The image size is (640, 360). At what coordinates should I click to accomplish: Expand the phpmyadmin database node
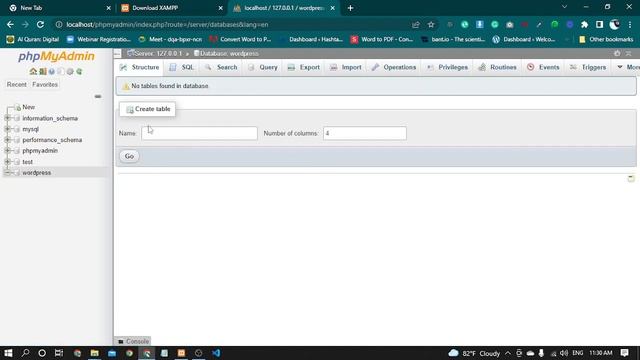pyautogui.click(x=7, y=151)
